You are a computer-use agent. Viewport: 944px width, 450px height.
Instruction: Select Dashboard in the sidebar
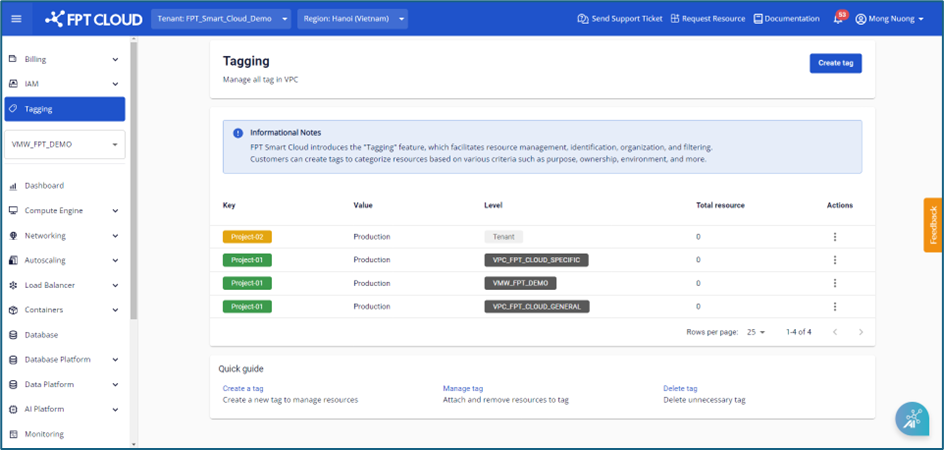tap(44, 186)
